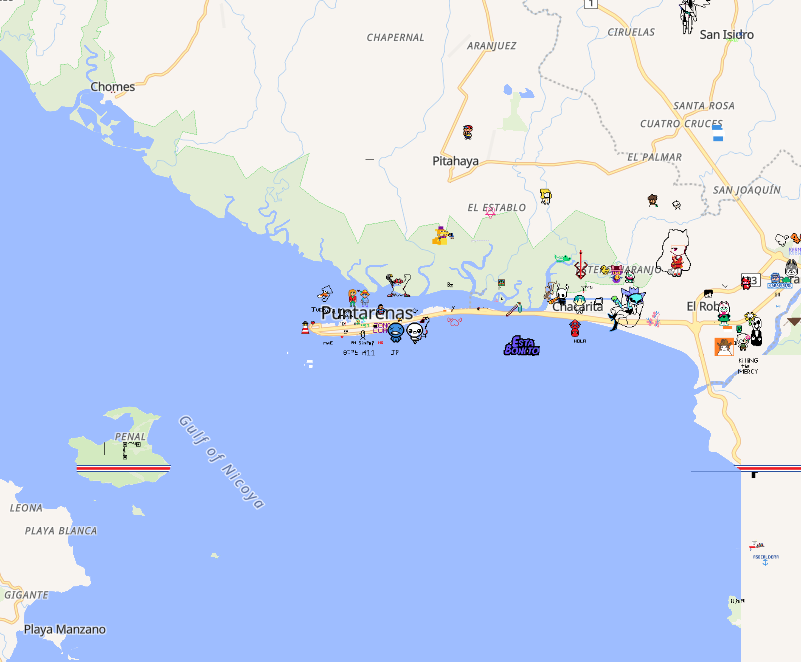
Task: Click the white pixel marks in water
Action: 309,364
